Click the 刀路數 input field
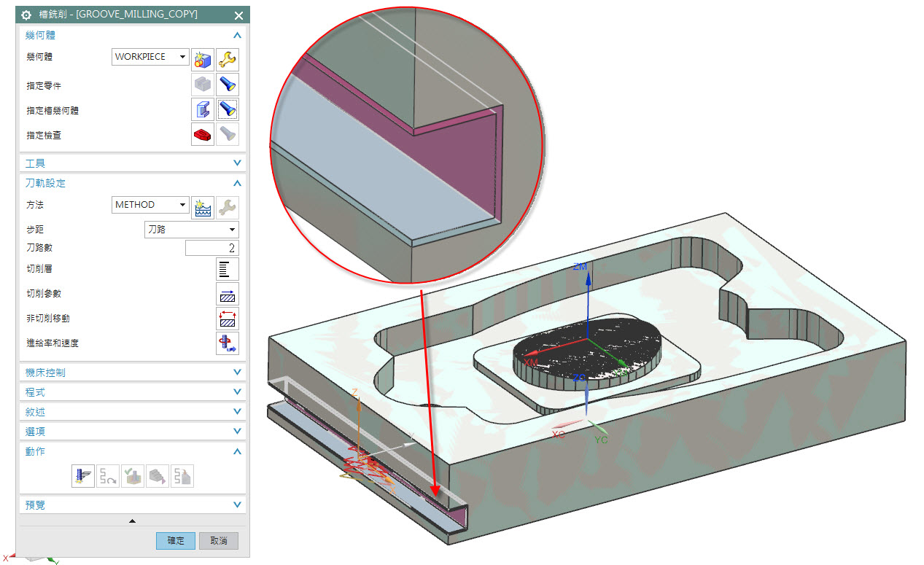The width and height of the screenshot is (924, 565). pyautogui.click(x=211, y=248)
